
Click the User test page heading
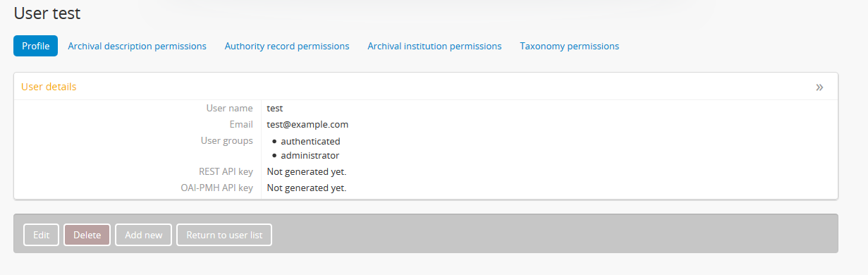47,13
